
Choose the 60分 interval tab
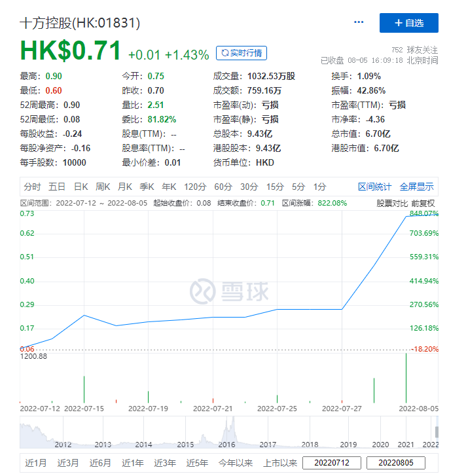coord(223,187)
